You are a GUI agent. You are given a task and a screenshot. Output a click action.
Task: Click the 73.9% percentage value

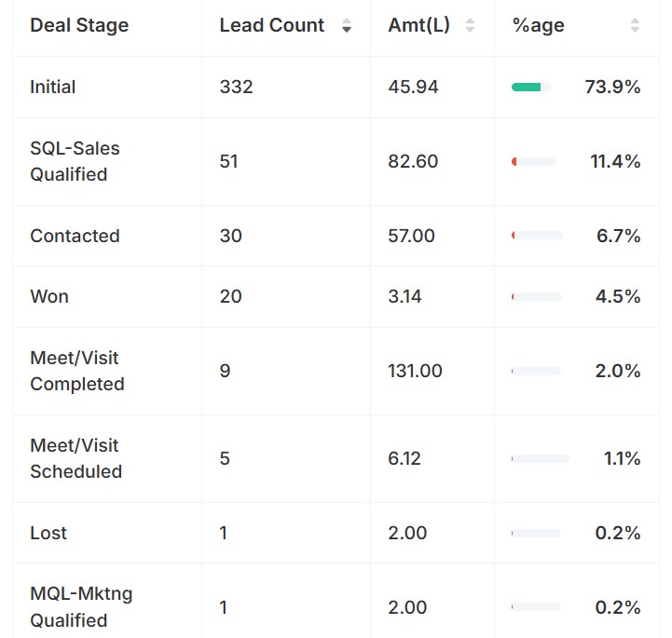click(x=612, y=87)
